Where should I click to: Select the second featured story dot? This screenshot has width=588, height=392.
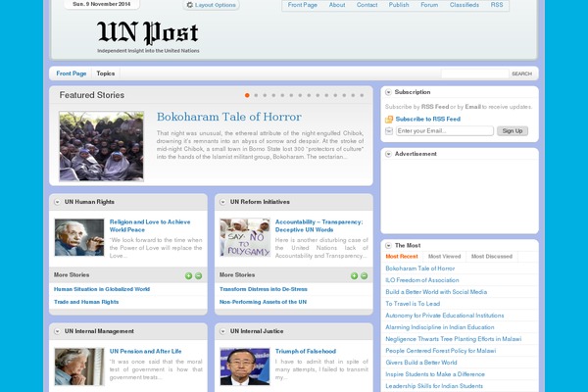click(256, 95)
